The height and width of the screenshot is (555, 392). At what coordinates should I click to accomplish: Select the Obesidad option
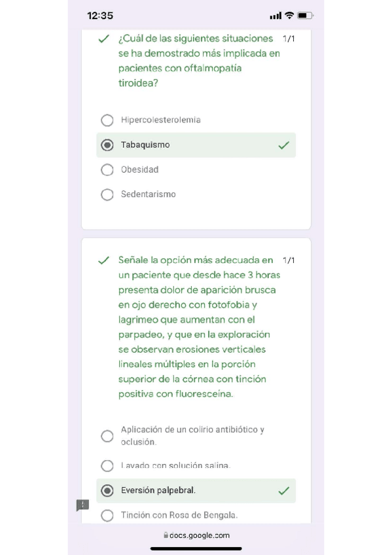tap(107, 170)
